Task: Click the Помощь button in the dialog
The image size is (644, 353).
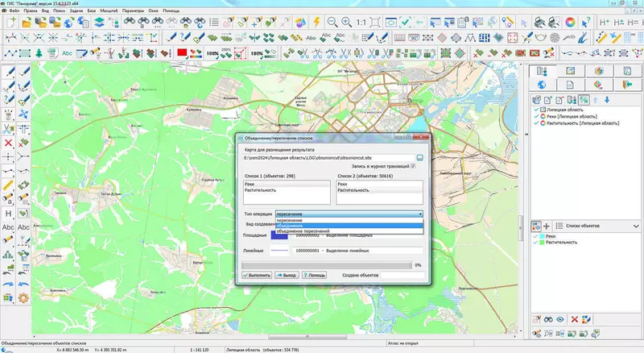Action: (x=316, y=275)
